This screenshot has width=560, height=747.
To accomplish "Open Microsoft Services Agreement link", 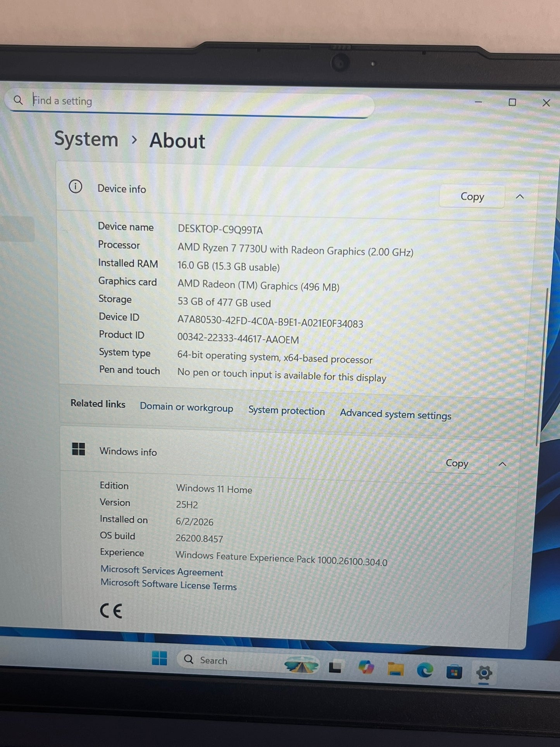I will point(162,571).
